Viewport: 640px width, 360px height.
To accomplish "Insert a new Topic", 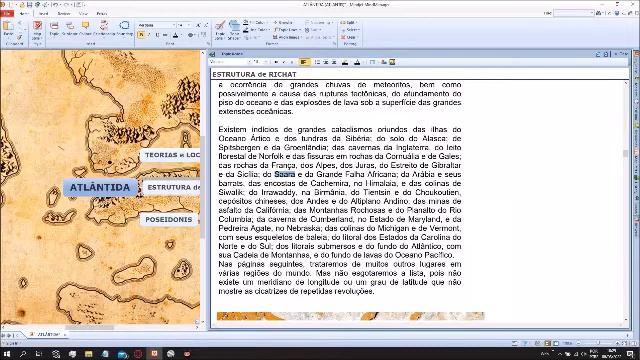I will pos(54,29).
